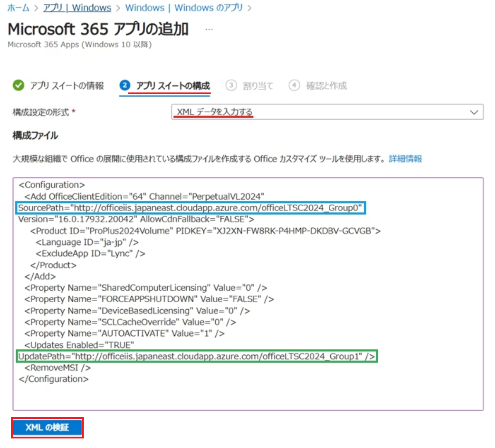Click the SharedComputerLicensing property line
Screen dimensions: 495x448
point(146,288)
